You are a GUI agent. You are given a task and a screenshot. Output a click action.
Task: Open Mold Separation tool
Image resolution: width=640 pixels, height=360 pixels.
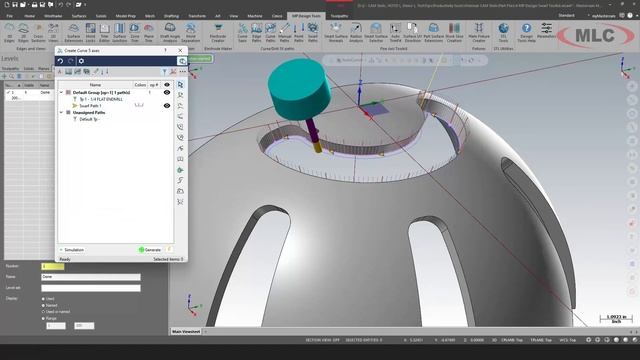click(x=191, y=33)
